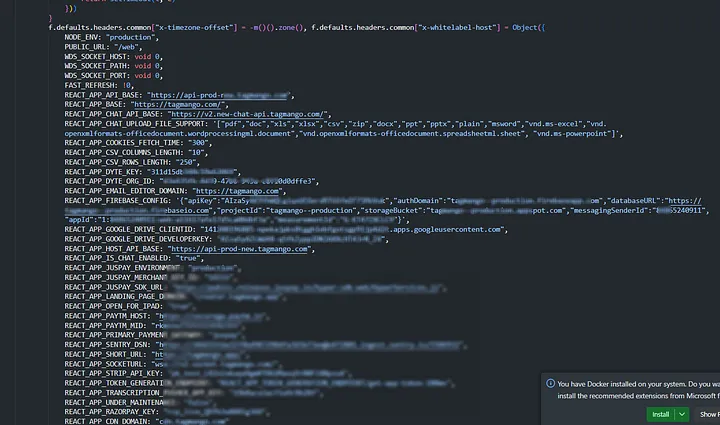Click the REACT_APP_GOOGLE_DRIVE_CLIENTID key

[x=128, y=229]
